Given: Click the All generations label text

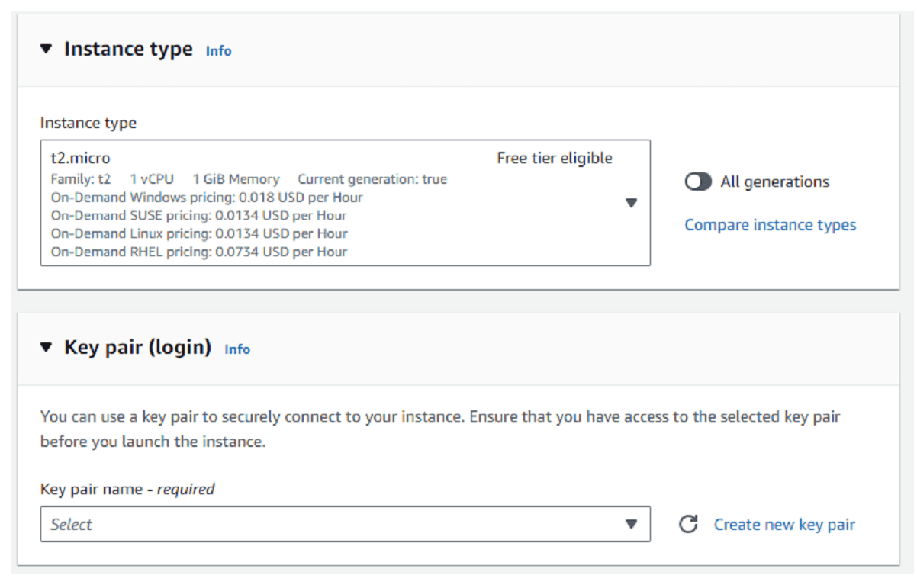Looking at the screenshot, I should (x=774, y=182).
